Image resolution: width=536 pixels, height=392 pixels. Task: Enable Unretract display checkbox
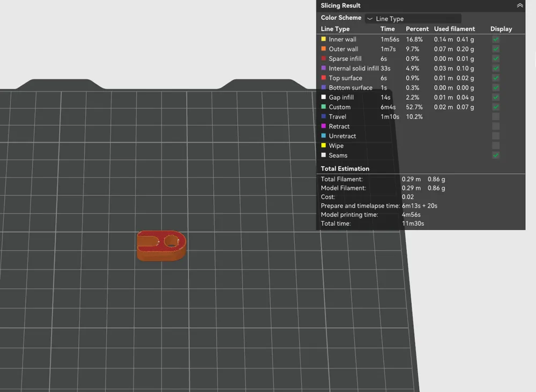click(x=496, y=136)
